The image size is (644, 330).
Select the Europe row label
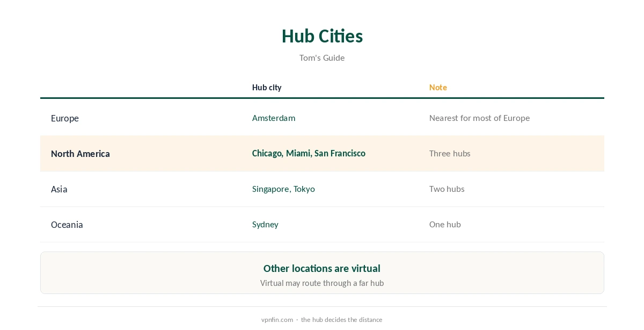pyautogui.click(x=65, y=118)
